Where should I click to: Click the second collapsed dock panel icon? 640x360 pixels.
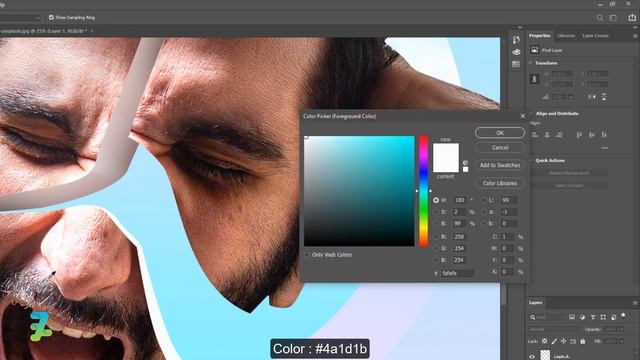pyautogui.click(x=516, y=52)
